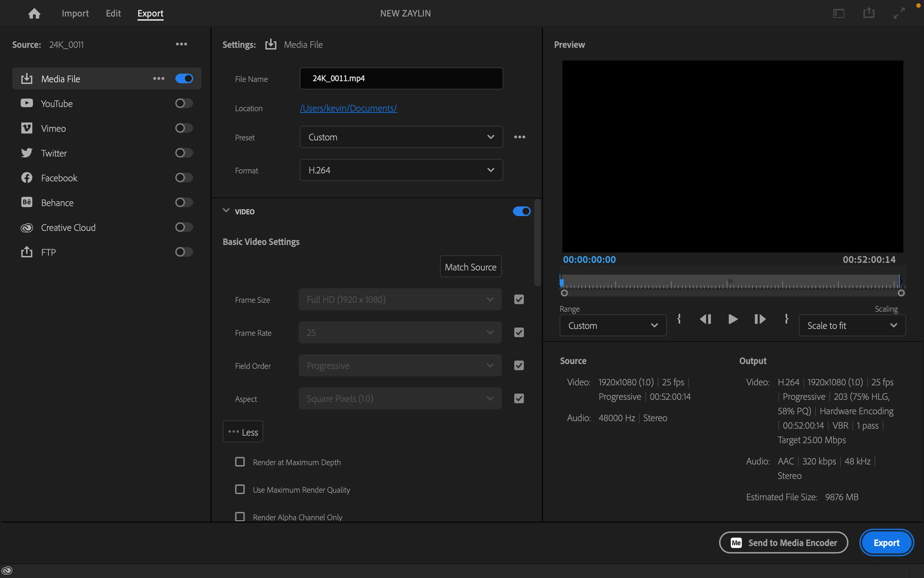Click the left range handle below timeline

[x=564, y=293]
